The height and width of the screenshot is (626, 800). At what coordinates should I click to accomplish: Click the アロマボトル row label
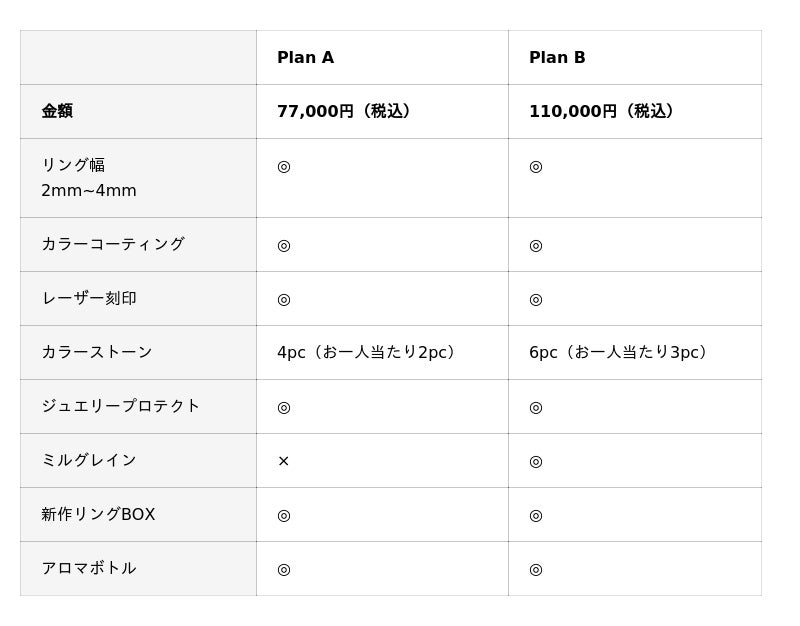coord(89,568)
